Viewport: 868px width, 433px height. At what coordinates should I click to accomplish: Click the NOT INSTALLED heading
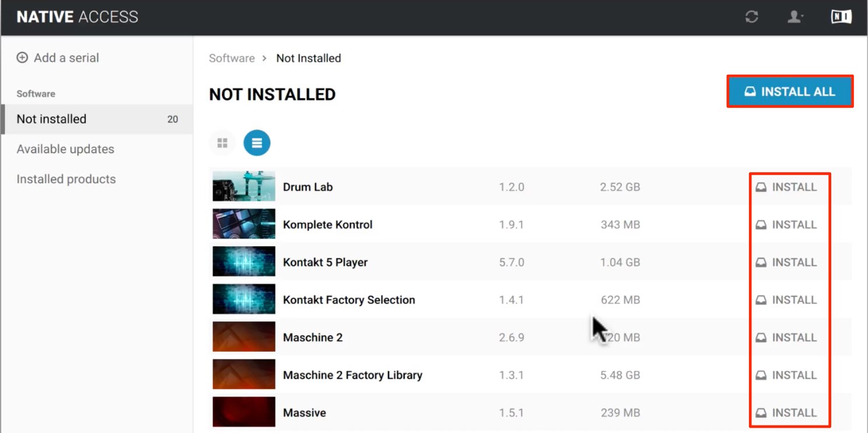[272, 95]
